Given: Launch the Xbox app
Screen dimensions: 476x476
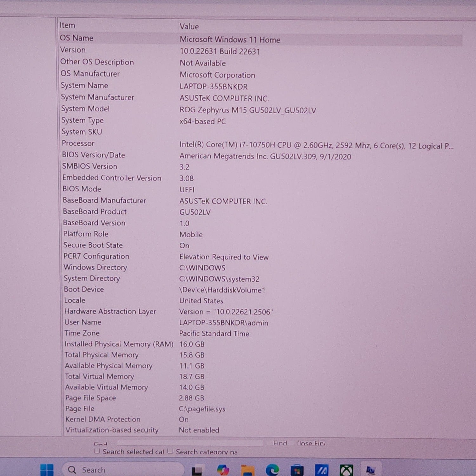Looking at the screenshot, I should (x=346, y=470).
